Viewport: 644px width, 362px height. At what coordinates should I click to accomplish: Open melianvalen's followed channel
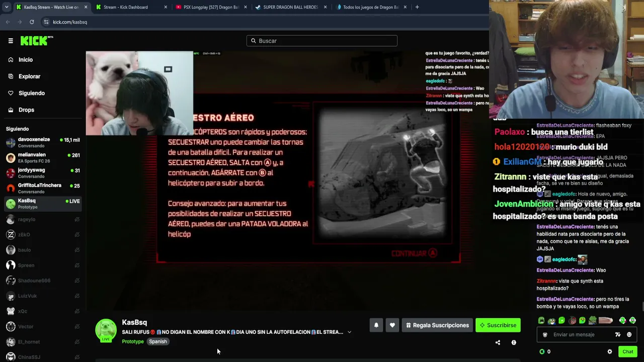click(43, 158)
